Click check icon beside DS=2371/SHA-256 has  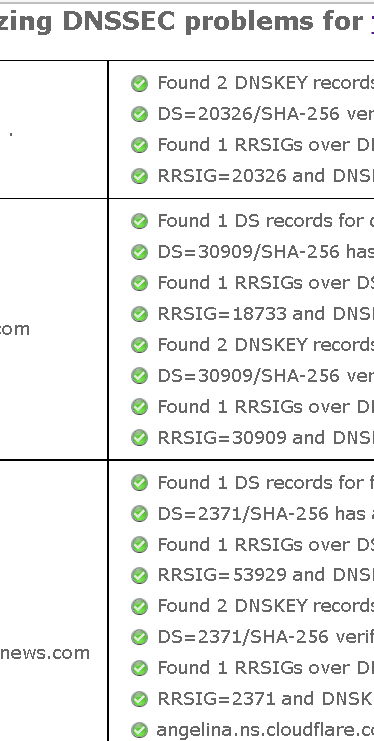tap(139, 514)
